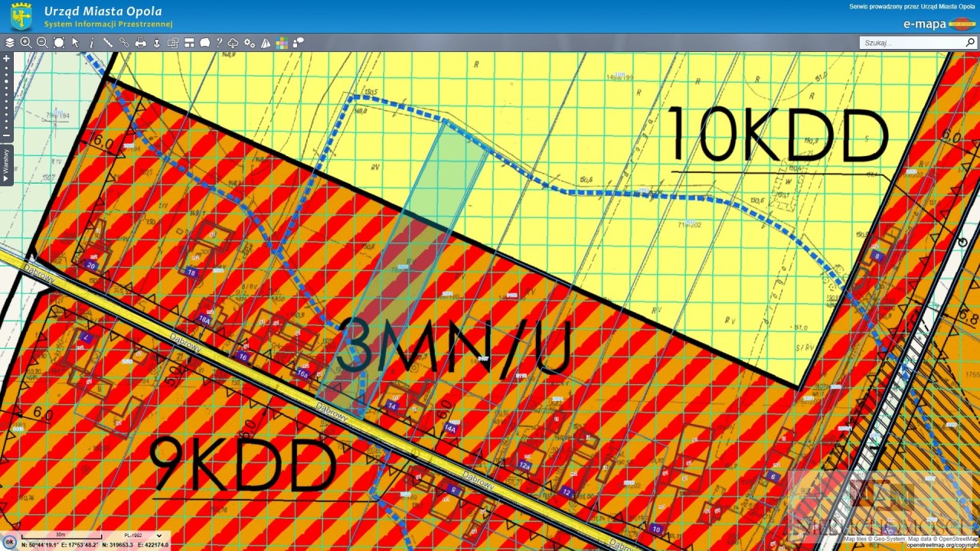980x551 pixels.
Task: Open the openstreetmap.org/copyright link
Action: [x=942, y=546]
